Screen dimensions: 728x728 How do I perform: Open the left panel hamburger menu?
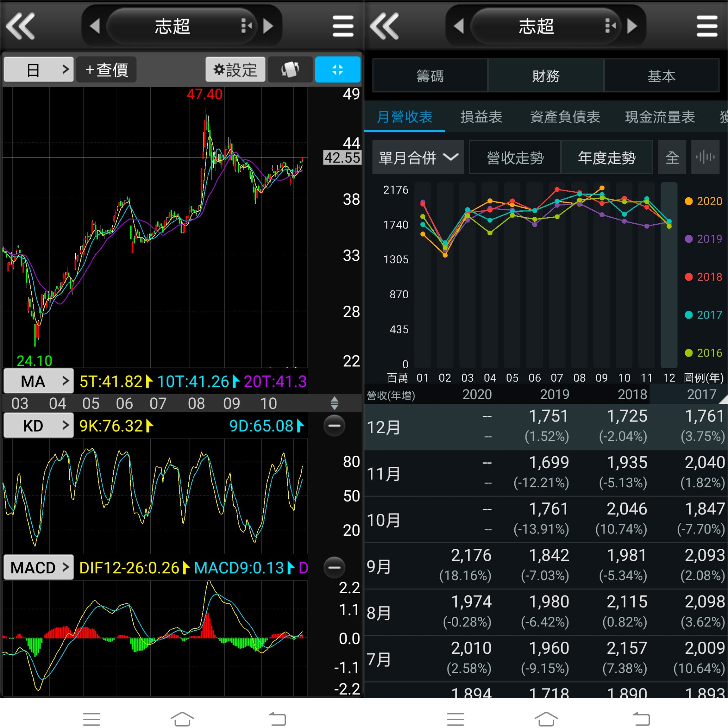(x=343, y=26)
